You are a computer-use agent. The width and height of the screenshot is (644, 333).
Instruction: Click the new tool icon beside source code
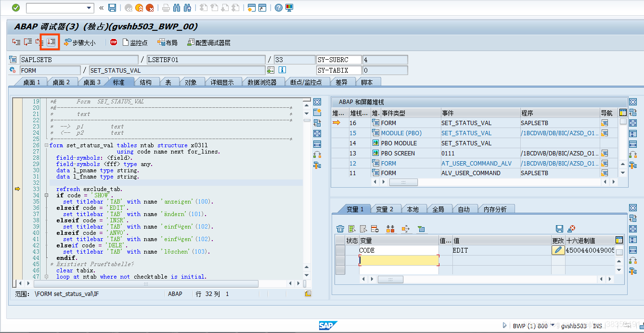tap(317, 112)
